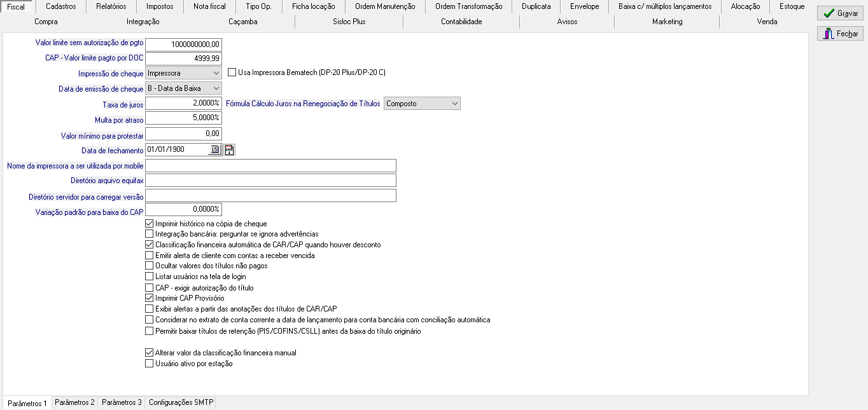The height and width of the screenshot is (410, 868).
Task: Go to the Configurações SMTP tab
Action: pos(181,402)
